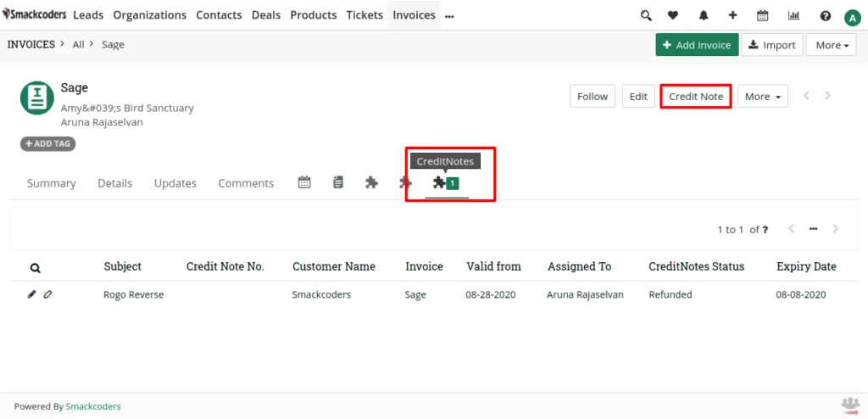
Task: Show total record count question mark
Action: tap(765, 230)
